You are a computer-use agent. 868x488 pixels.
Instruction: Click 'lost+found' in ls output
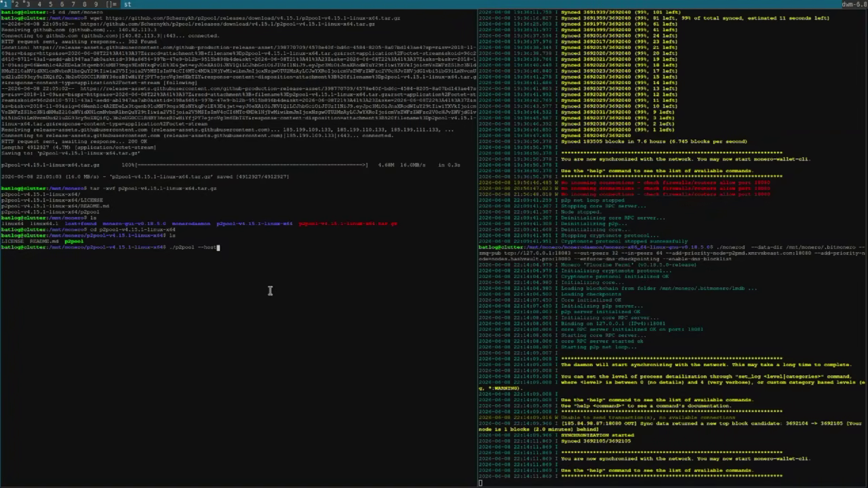coord(80,224)
